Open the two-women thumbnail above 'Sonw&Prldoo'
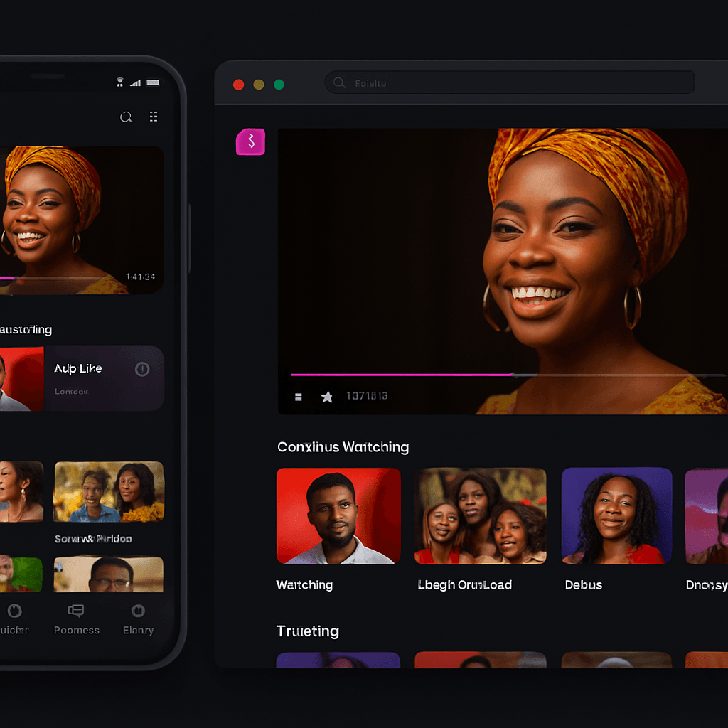 click(109, 492)
